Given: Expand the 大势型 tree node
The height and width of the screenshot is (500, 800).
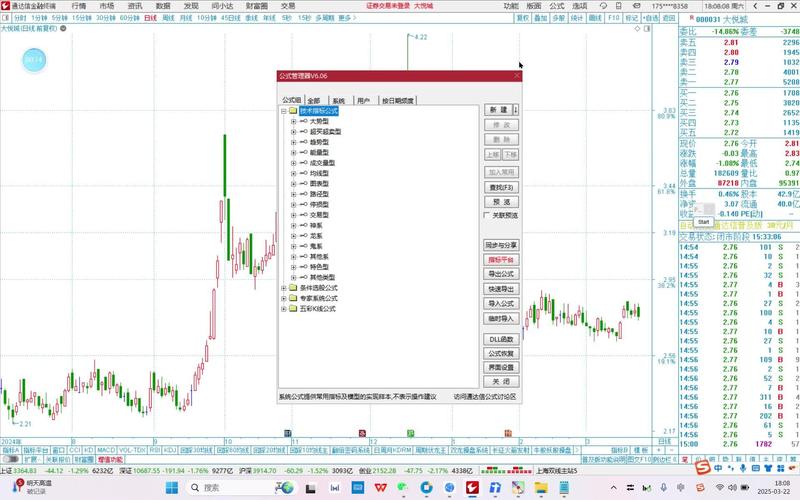Looking at the screenshot, I should pyautogui.click(x=293, y=121).
